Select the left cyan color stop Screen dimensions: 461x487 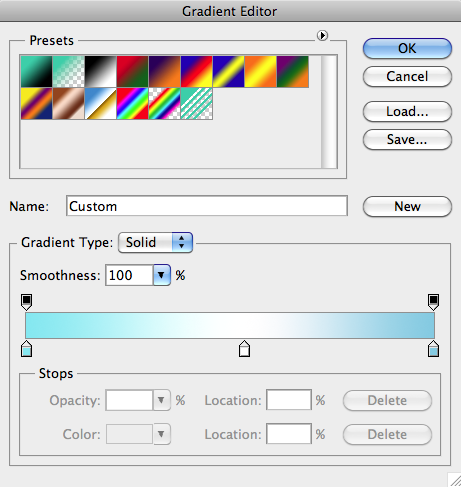(x=27, y=349)
